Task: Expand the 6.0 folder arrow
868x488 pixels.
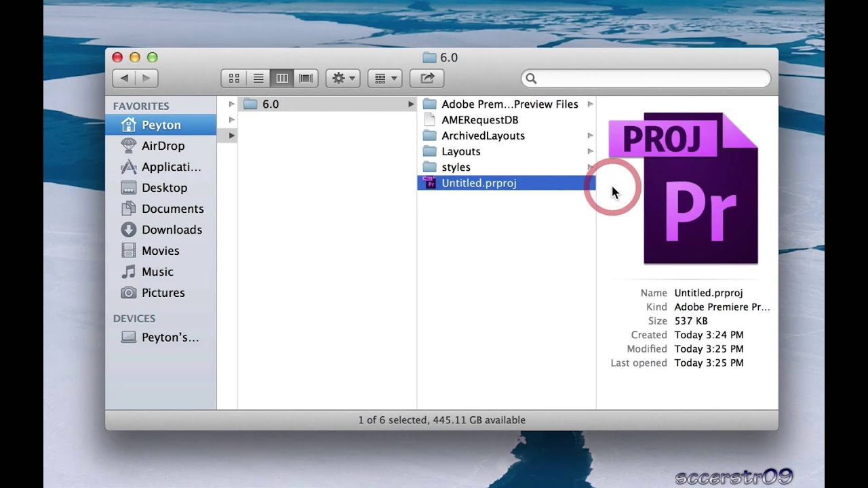Action: click(411, 104)
